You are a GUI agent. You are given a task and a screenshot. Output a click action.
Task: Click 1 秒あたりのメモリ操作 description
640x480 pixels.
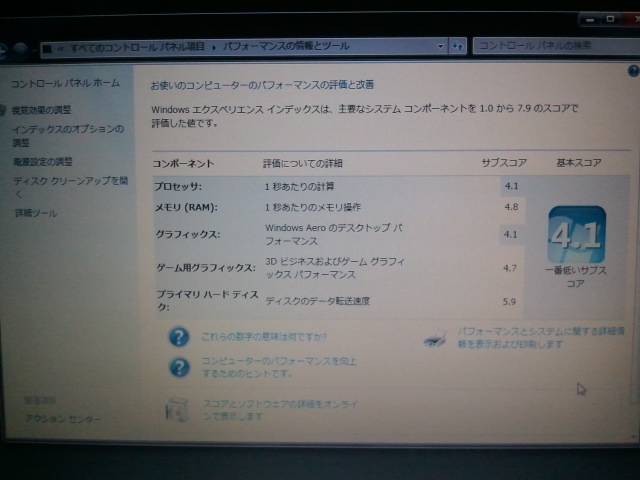coord(313,207)
